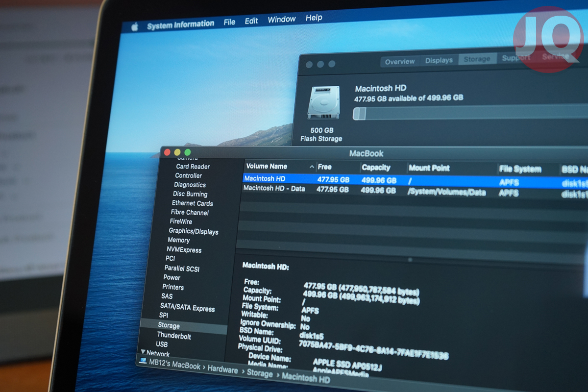Screen dimensions: 588x392
Task: Click APFS cell in Macintosh HD - Data row
Action: pyautogui.click(x=509, y=193)
